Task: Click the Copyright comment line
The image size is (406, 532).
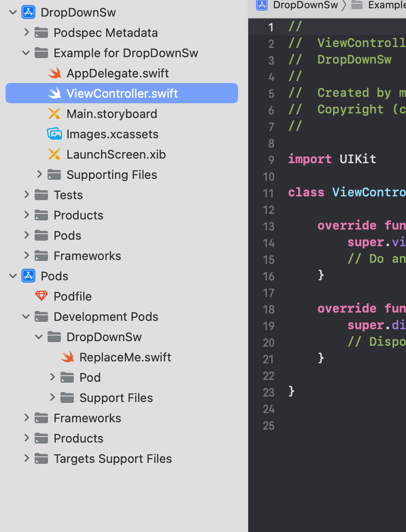Action: (x=347, y=109)
